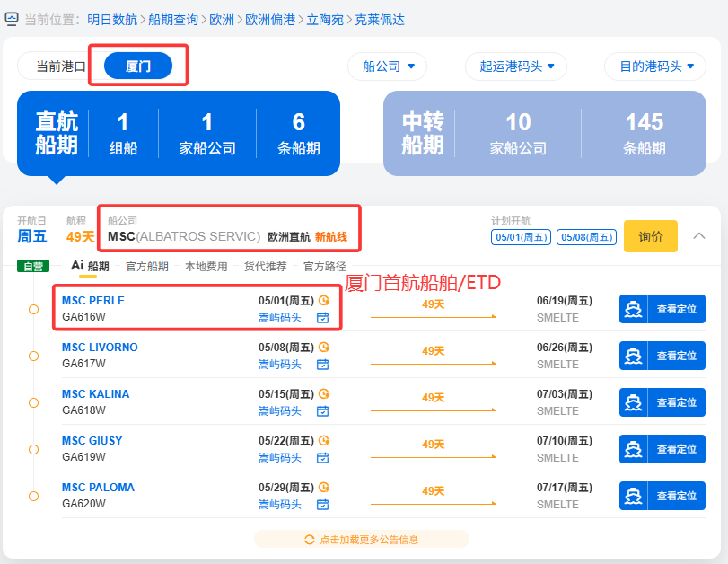Select the 厦门 port toggle
This screenshot has height=564, width=728.
(137, 66)
